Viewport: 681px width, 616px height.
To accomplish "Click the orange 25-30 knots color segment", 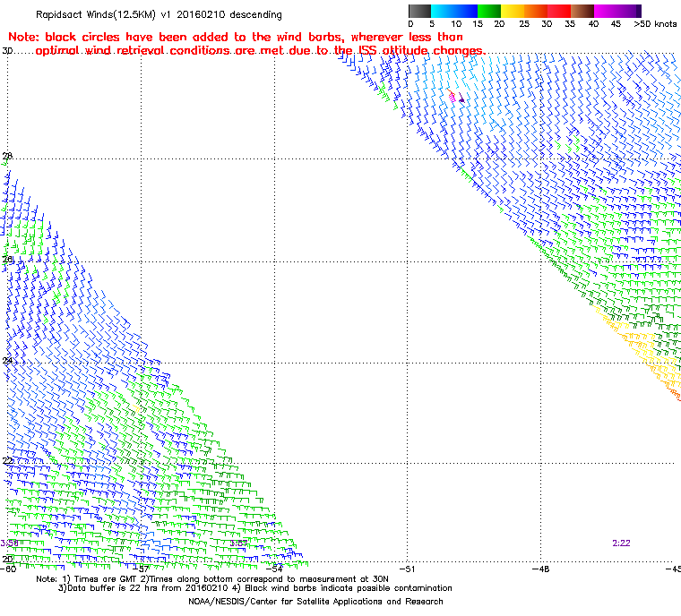I will tap(536, 11).
